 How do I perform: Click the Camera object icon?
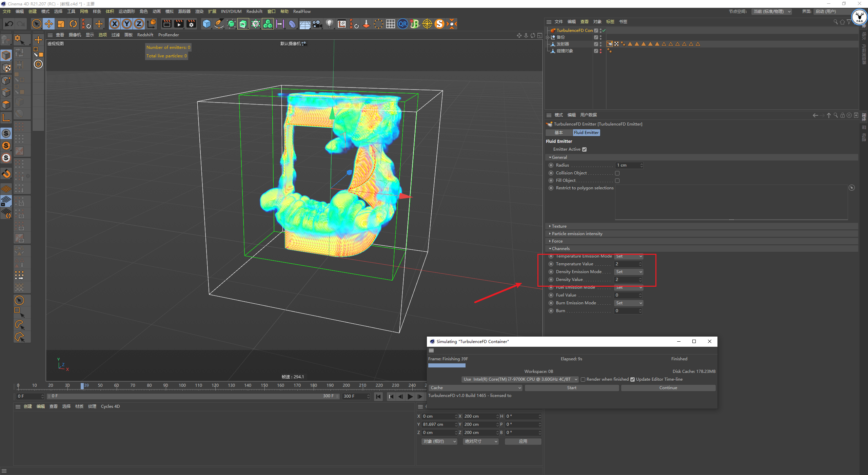pyautogui.click(x=317, y=24)
